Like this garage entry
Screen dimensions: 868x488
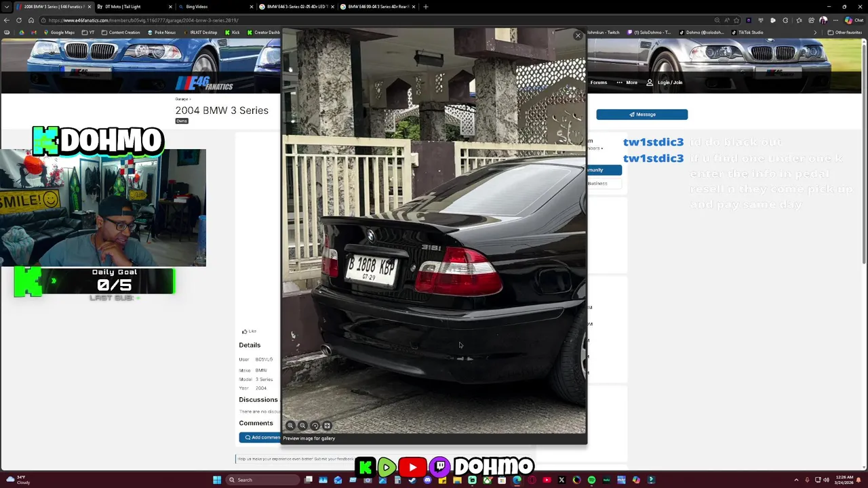click(x=250, y=331)
